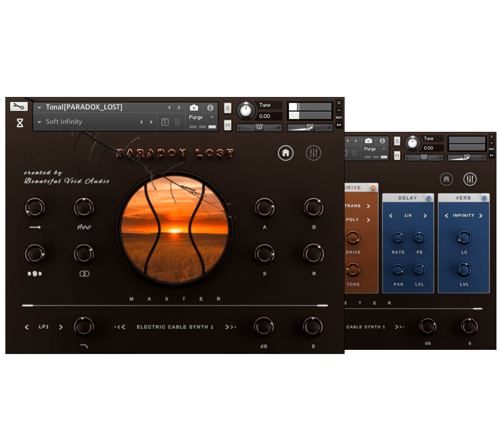Open the home page icon in the front window

[x=285, y=153]
